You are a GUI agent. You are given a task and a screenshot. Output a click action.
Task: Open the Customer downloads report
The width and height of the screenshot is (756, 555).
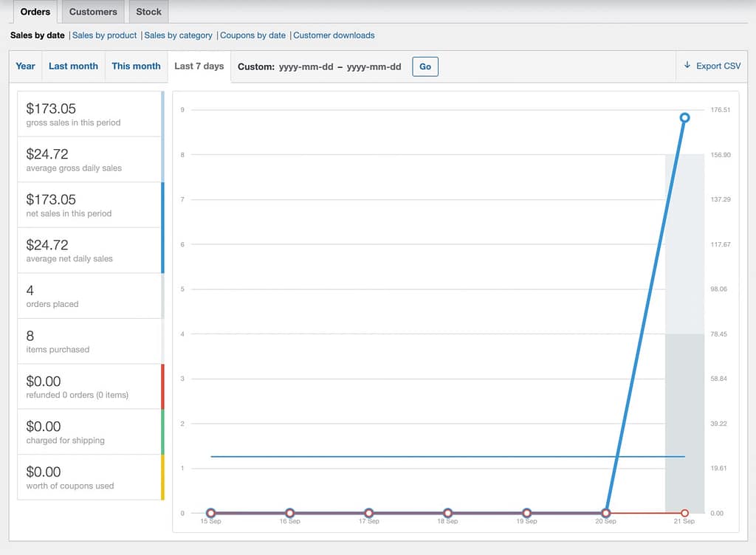tap(334, 35)
